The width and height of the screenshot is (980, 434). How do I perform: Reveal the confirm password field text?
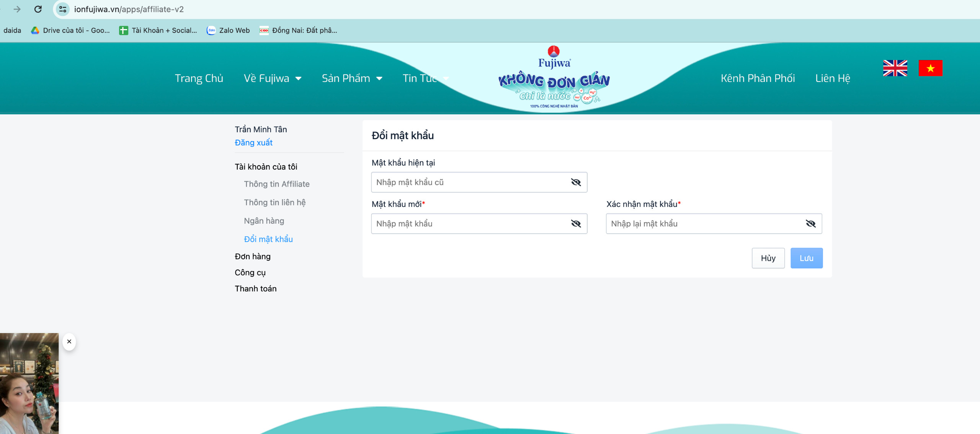click(810, 224)
